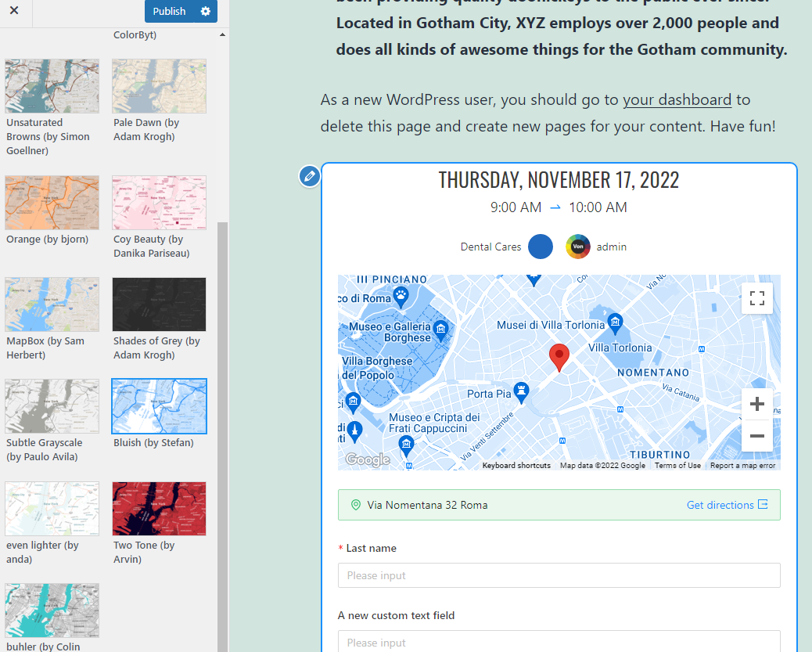Select the Two Tone map style
This screenshot has height=652, width=812.
click(159, 508)
